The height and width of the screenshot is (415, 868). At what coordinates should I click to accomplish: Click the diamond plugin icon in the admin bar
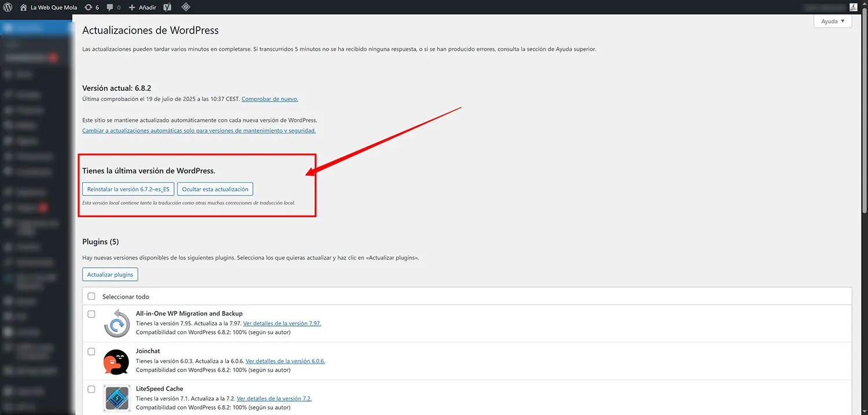[186, 7]
